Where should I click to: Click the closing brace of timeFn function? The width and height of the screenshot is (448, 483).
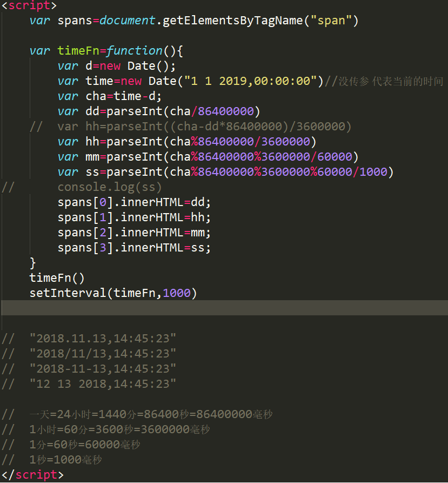pyautogui.click(x=32, y=263)
